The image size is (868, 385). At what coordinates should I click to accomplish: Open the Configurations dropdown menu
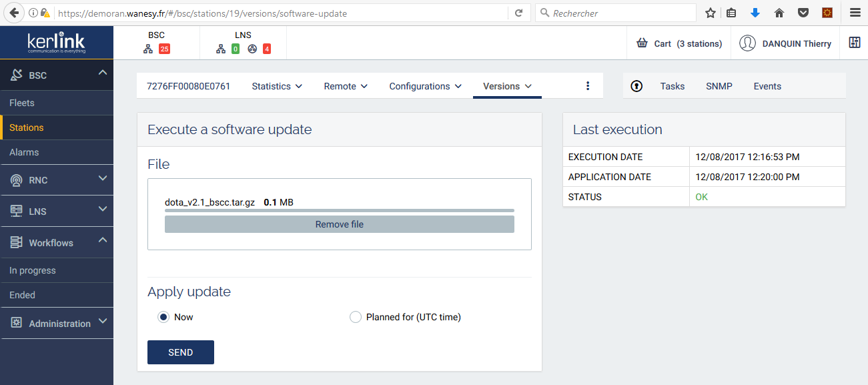(x=426, y=86)
